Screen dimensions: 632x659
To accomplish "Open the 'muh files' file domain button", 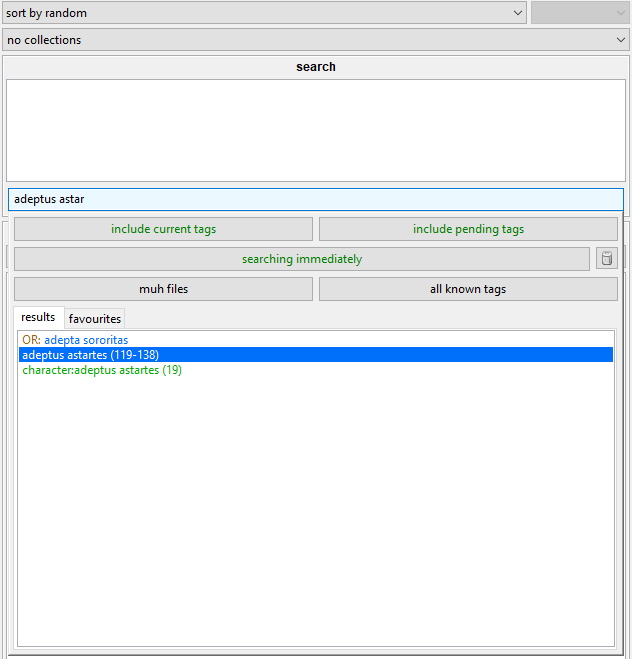I will [163, 289].
